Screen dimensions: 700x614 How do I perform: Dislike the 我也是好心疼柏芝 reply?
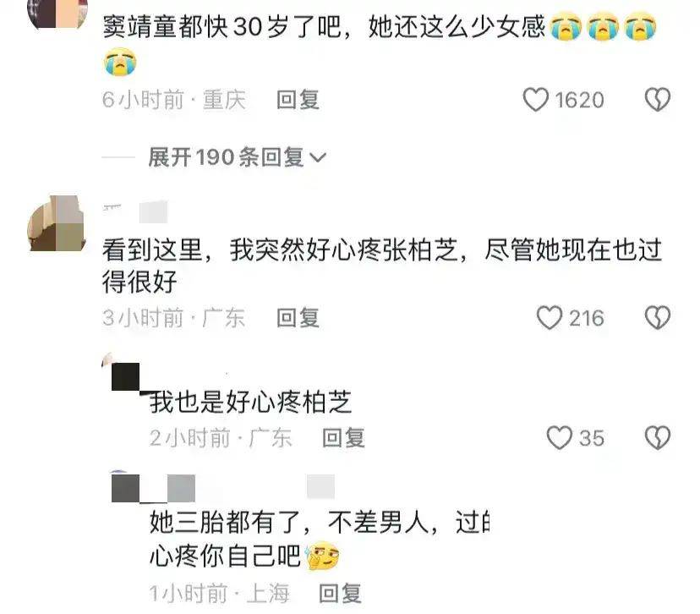[x=658, y=437]
